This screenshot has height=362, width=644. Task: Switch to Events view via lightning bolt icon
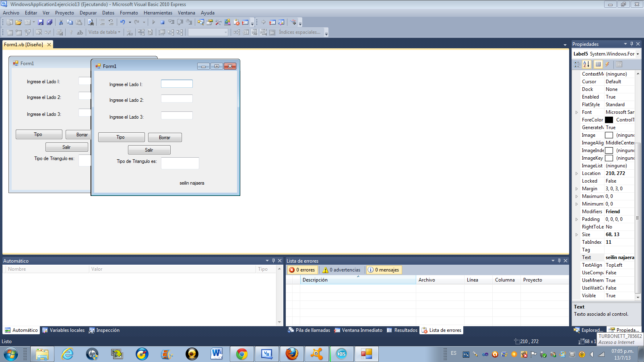point(608,64)
